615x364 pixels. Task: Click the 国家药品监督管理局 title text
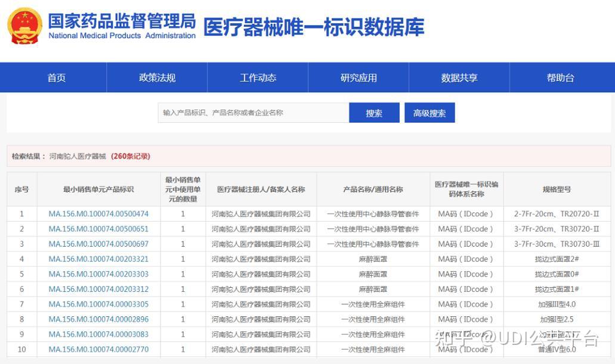click(x=122, y=21)
